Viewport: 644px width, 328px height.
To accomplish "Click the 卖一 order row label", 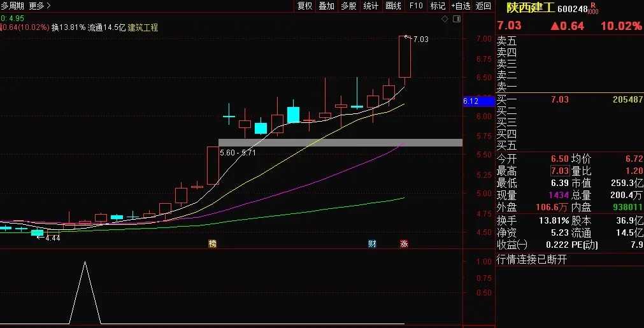I will click(507, 87).
